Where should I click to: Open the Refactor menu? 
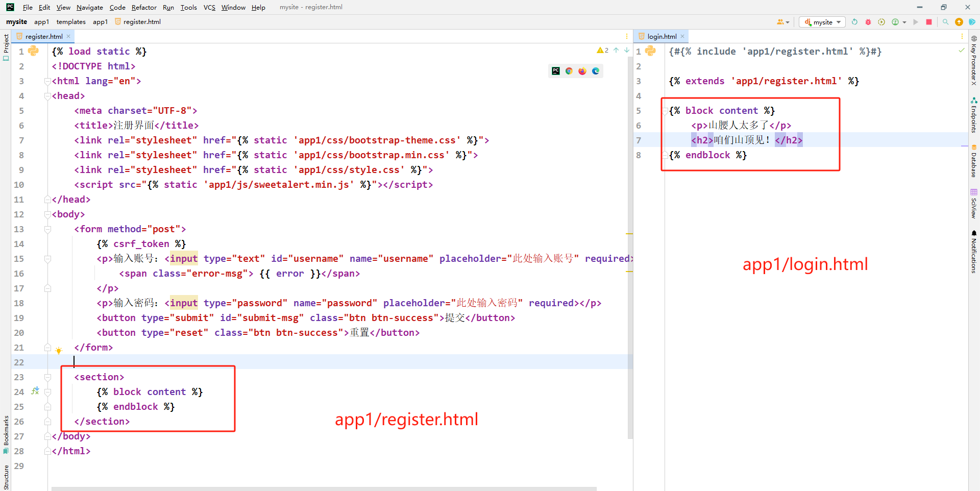pos(144,7)
